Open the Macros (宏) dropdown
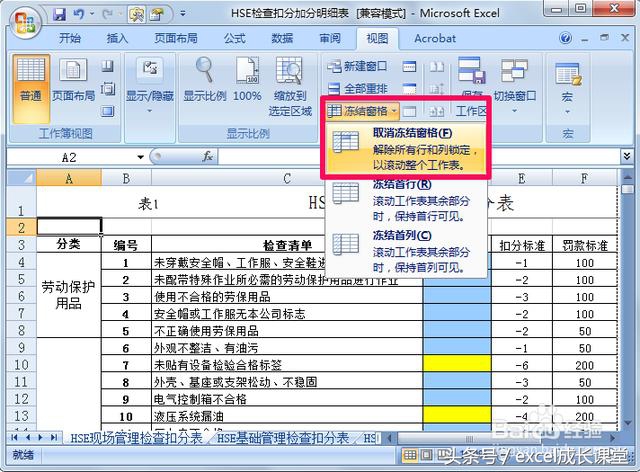Image resolution: width=640 pixels, height=472 pixels. tap(567, 85)
